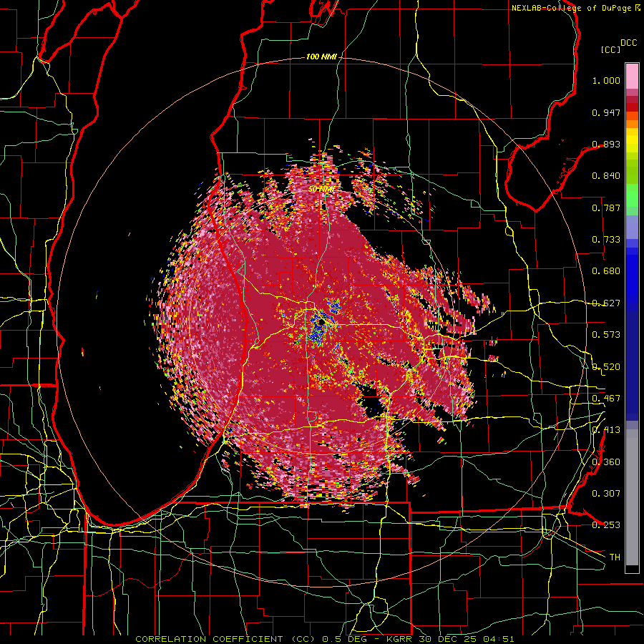Click the 100 NMI range ring label

[321, 57]
